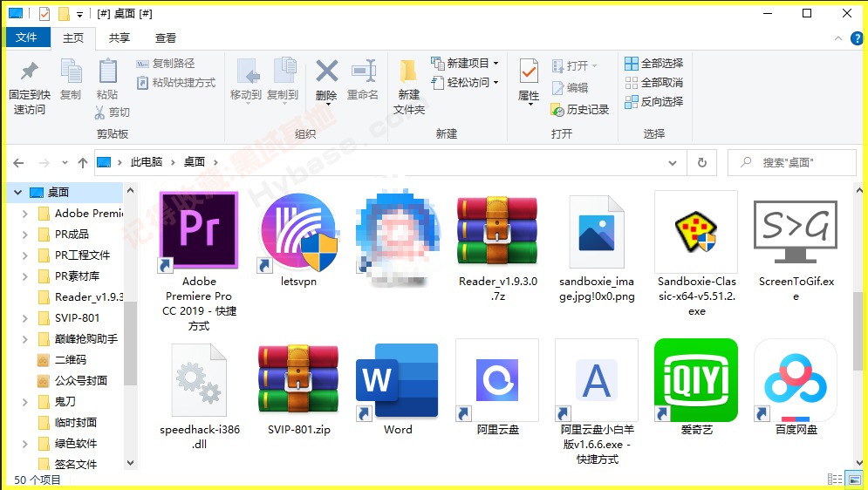Click 历史记录 in the open group
The image size is (868, 490).
pos(580,110)
